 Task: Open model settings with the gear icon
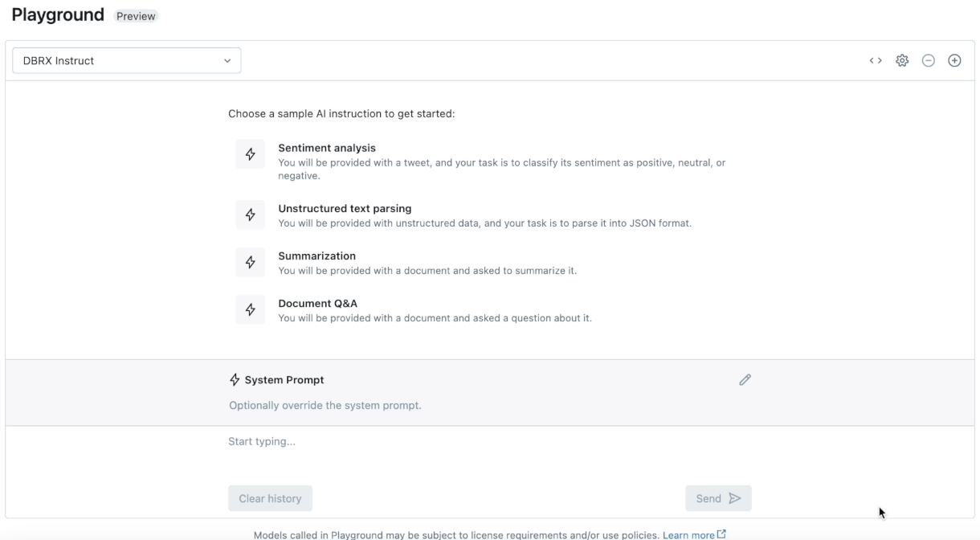pos(902,60)
